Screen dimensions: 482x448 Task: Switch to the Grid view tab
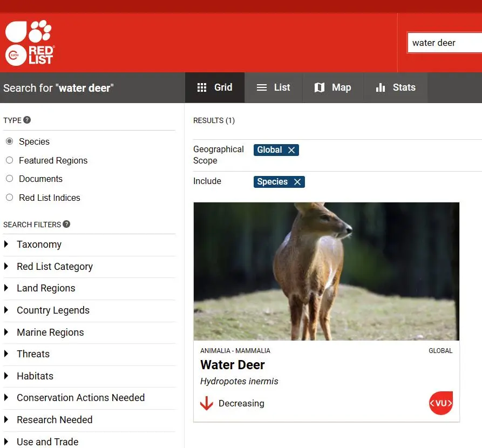[215, 87]
